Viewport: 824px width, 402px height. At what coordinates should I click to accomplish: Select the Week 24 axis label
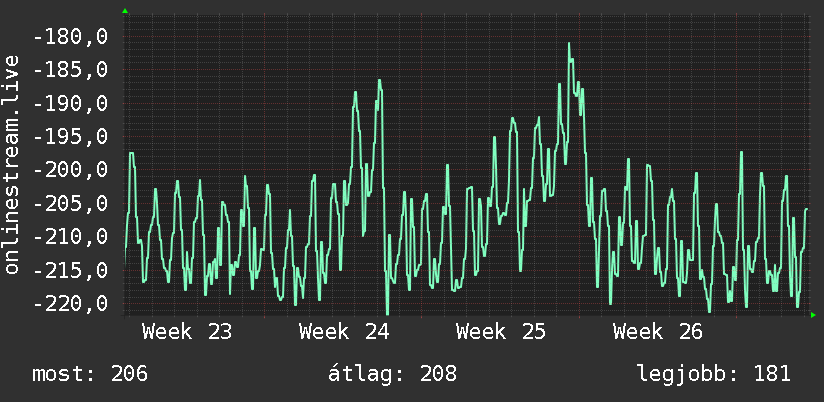coord(344,332)
